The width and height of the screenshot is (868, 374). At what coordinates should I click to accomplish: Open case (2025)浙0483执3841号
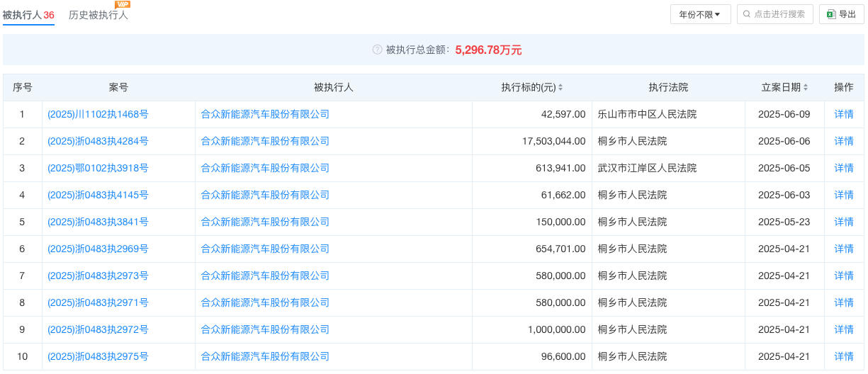[x=98, y=222]
